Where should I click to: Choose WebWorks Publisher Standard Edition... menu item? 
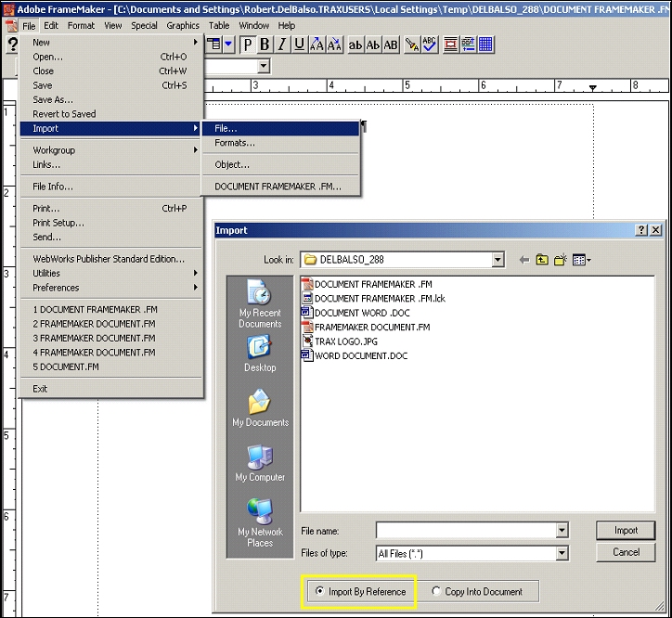[111, 259]
